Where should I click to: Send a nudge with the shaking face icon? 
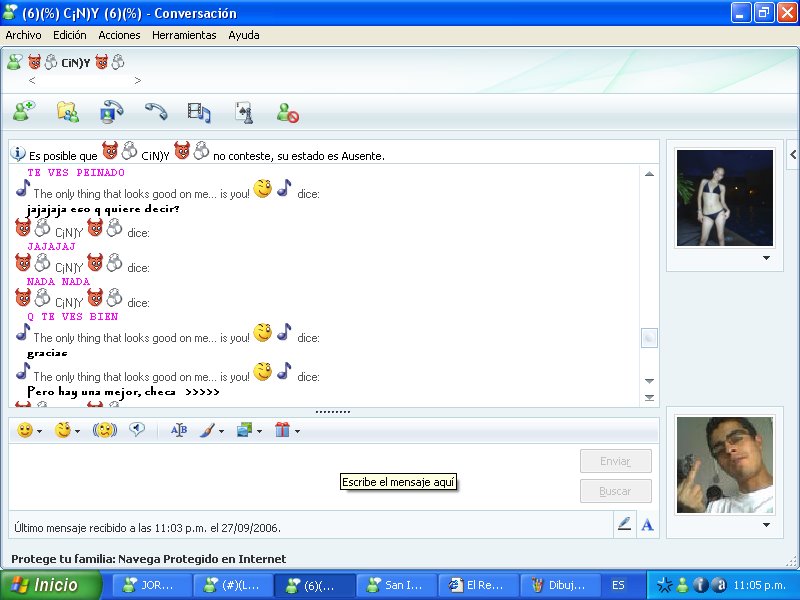click(105, 431)
